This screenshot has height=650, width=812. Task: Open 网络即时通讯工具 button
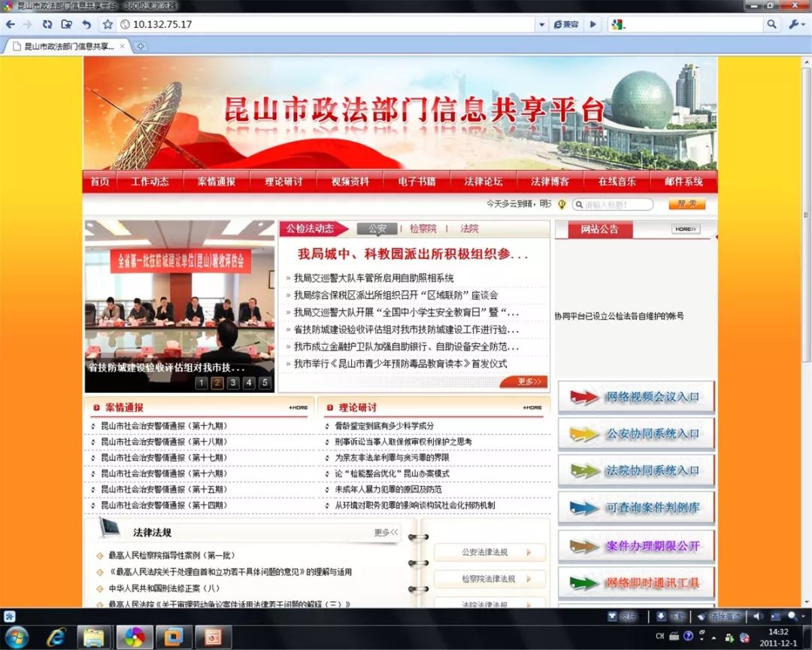[637, 584]
